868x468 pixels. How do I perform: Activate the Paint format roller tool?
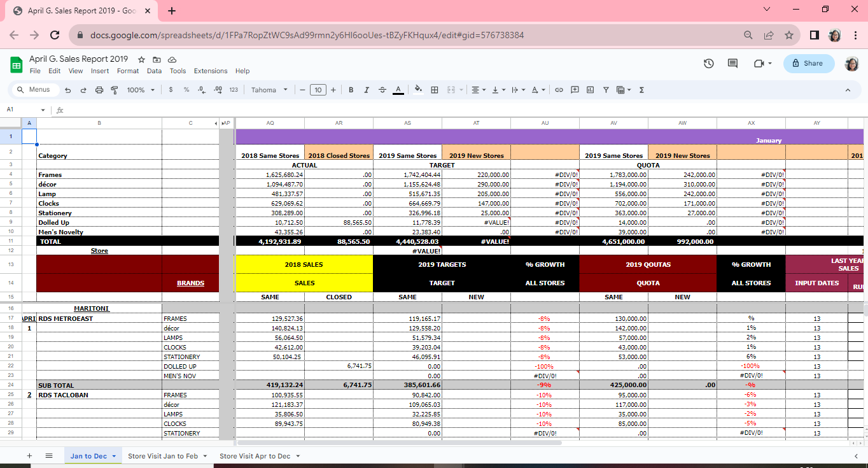coord(115,90)
